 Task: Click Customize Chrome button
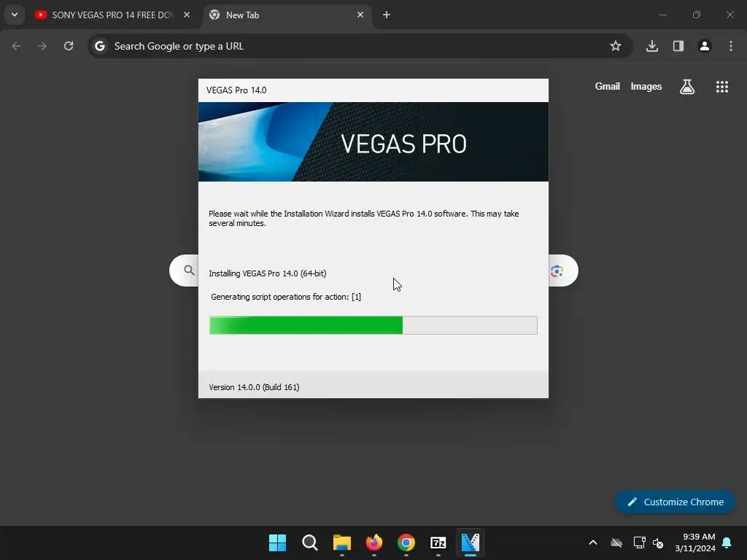pyautogui.click(x=675, y=502)
